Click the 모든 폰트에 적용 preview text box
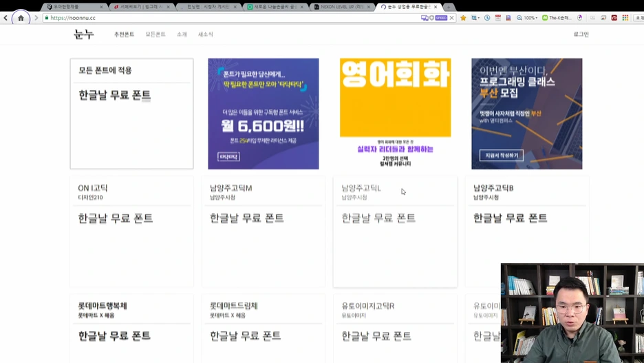 coord(131,114)
